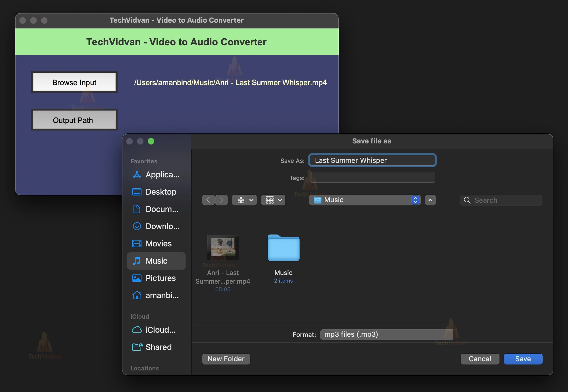
Task: Collapse dialog with the chevron-up button
Action: [x=430, y=200]
